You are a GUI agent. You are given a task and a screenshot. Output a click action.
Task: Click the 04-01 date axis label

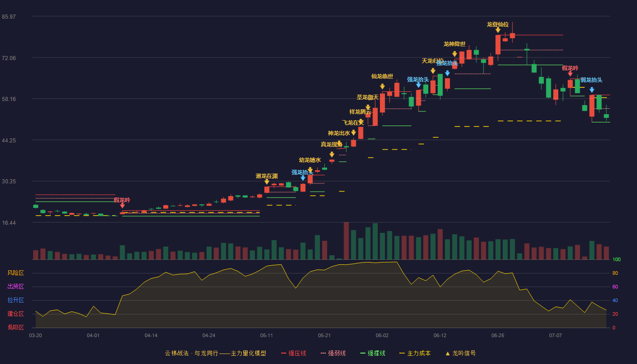click(x=93, y=335)
